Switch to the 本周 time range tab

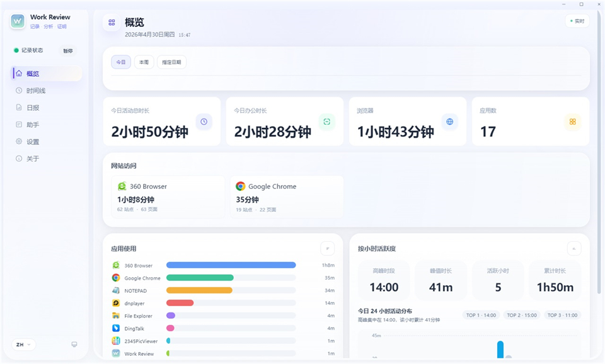(144, 62)
